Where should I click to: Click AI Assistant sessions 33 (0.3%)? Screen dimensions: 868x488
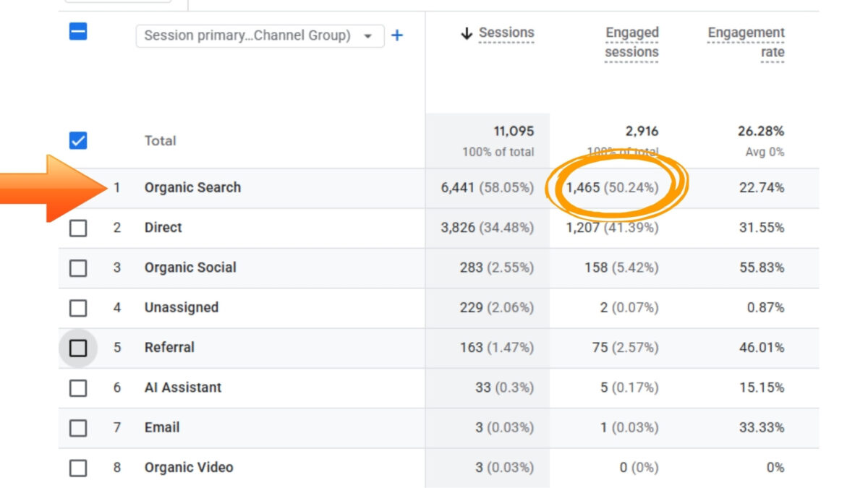pyautogui.click(x=505, y=388)
